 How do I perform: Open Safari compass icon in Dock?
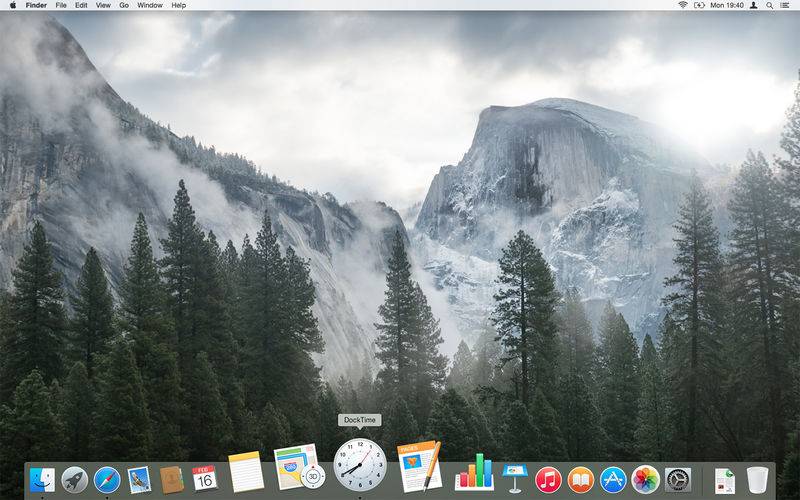point(107,480)
